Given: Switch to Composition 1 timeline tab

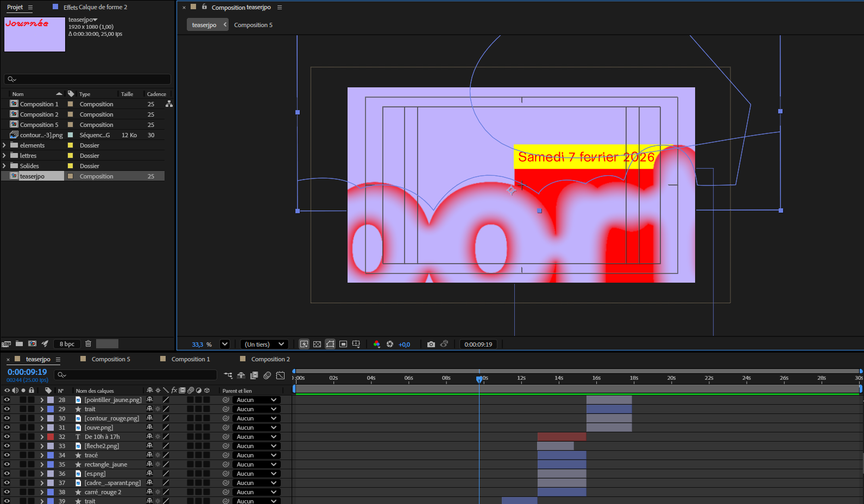Looking at the screenshot, I should point(191,359).
